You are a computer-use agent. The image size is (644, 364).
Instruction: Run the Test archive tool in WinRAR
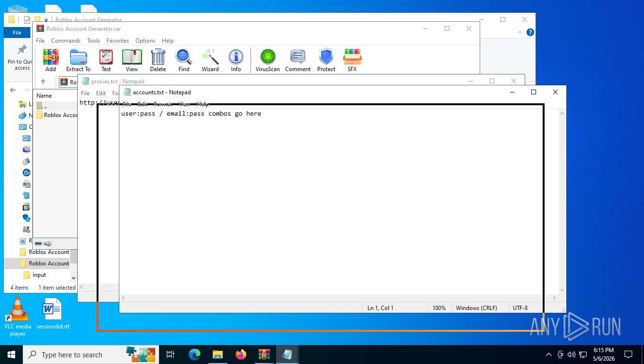106,60
